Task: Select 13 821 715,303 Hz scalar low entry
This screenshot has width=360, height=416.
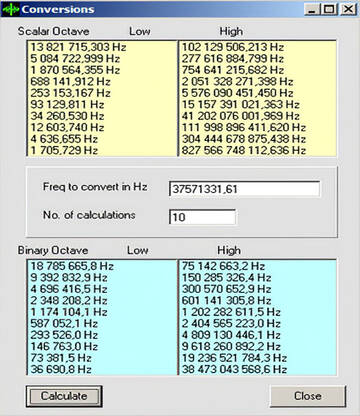Action: pyautogui.click(x=79, y=47)
